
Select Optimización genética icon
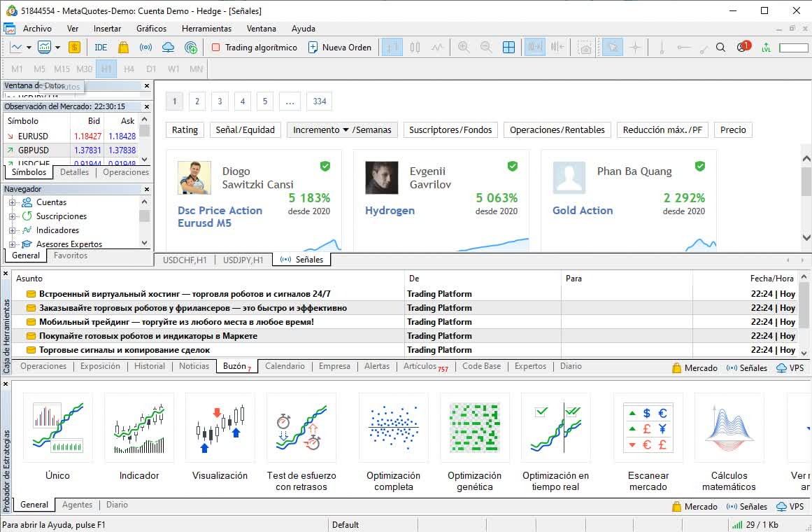tap(474, 428)
